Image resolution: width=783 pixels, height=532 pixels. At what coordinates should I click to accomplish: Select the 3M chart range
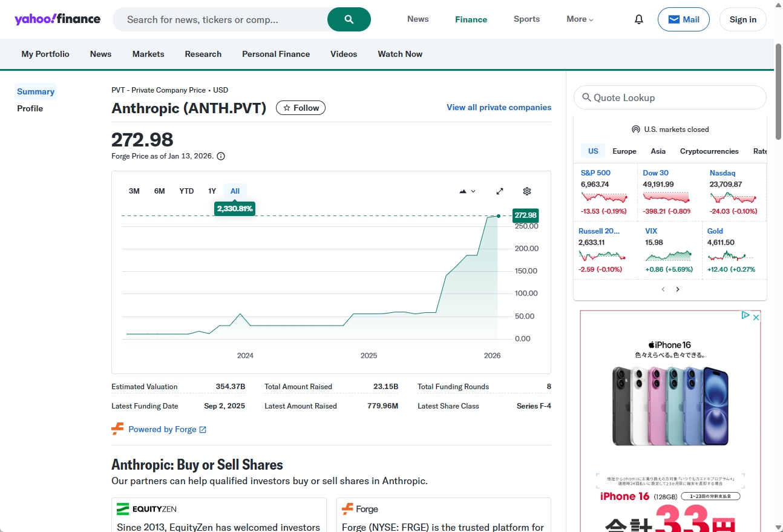(x=134, y=191)
